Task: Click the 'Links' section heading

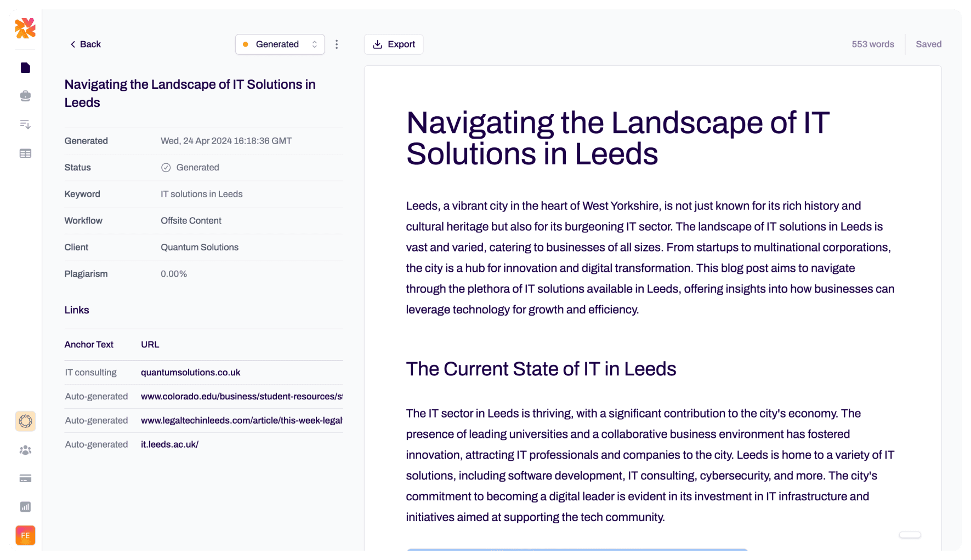Action: coord(77,310)
